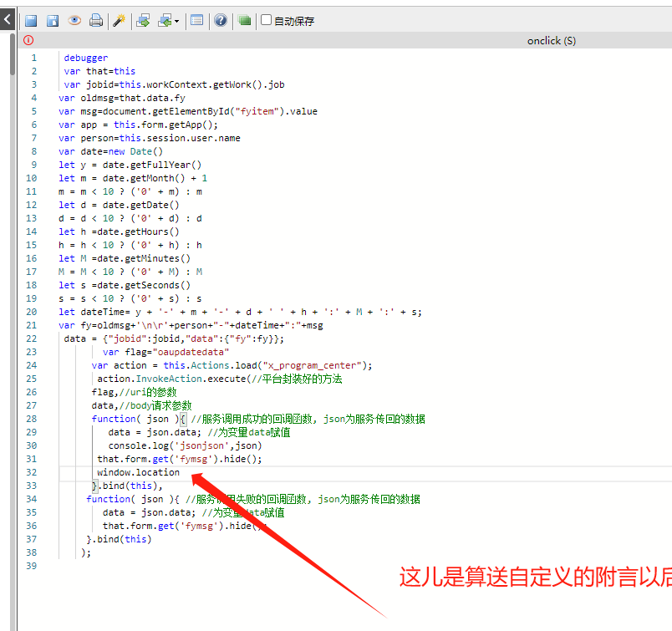The height and width of the screenshot is (631, 672).
Task: Click the magic wand format icon
Action: coord(119,21)
